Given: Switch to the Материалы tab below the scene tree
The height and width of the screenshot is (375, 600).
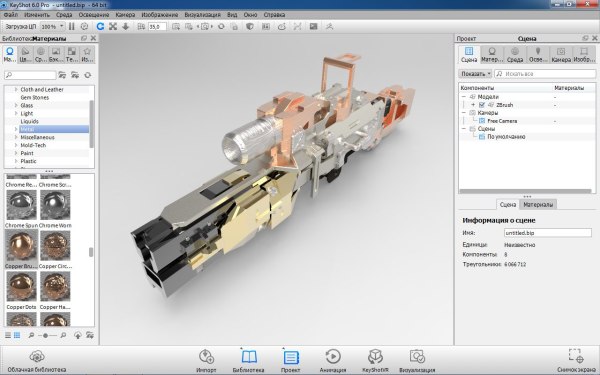Looking at the screenshot, I should tap(538, 205).
